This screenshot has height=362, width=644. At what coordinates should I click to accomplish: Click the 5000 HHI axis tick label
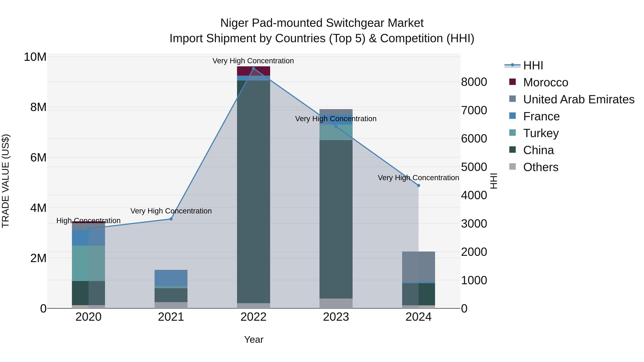click(x=474, y=167)
